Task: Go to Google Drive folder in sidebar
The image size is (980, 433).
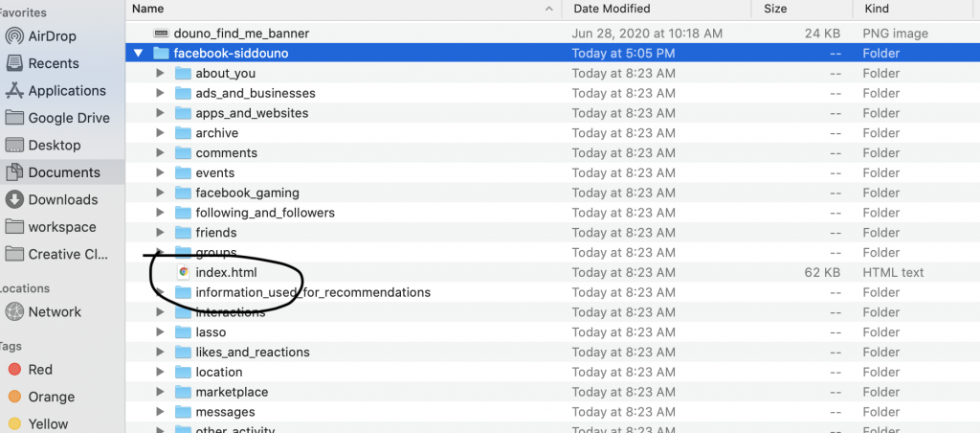Action: pos(57,118)
